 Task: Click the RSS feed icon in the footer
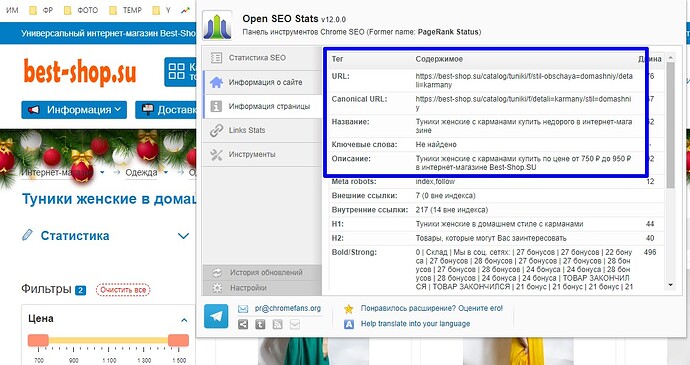click(277, 324)
